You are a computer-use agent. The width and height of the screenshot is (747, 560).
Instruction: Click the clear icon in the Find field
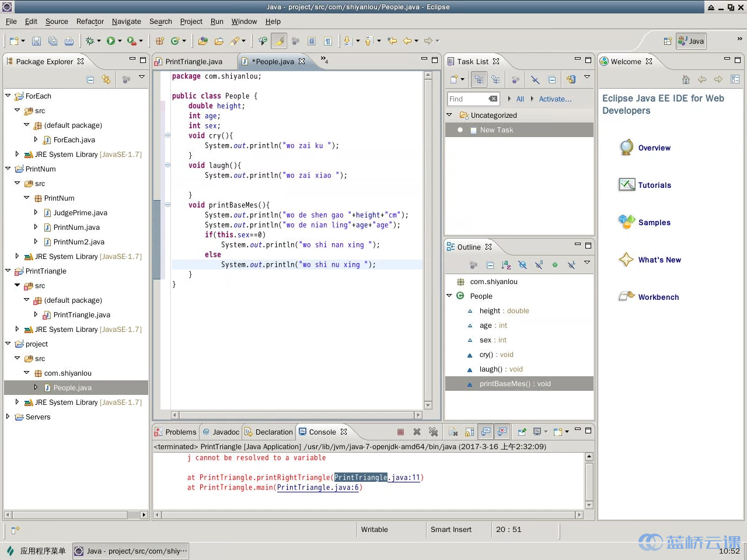pyautogui.click(x=493, y=99)
